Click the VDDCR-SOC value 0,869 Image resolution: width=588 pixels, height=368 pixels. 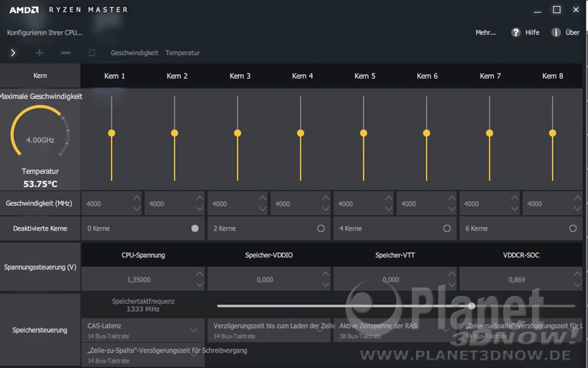(x=517, y=280)
